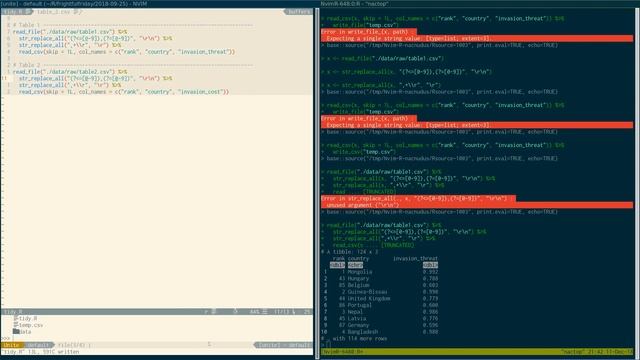640x360 pixels.
Task: Click the temp.csv file icon in Unite list
Action: (16, 325)
